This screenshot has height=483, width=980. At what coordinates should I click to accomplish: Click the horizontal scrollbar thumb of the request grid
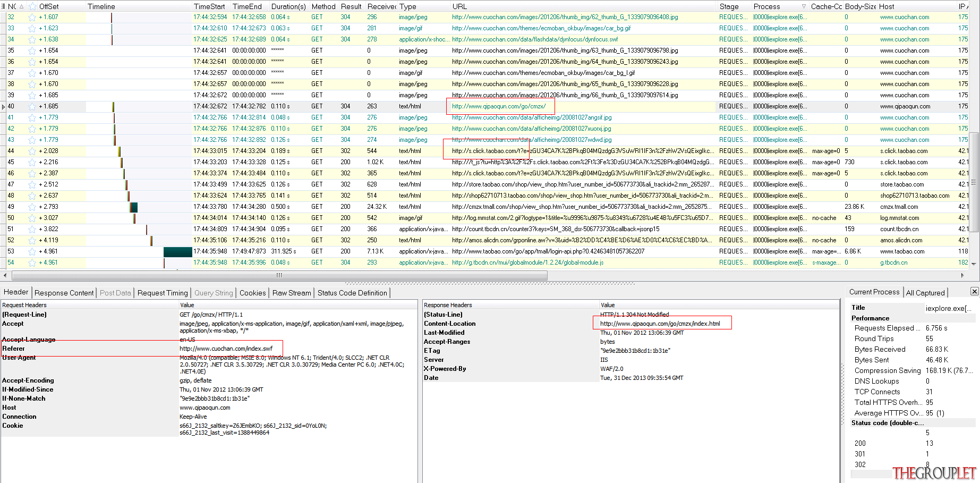coord(279,275)
